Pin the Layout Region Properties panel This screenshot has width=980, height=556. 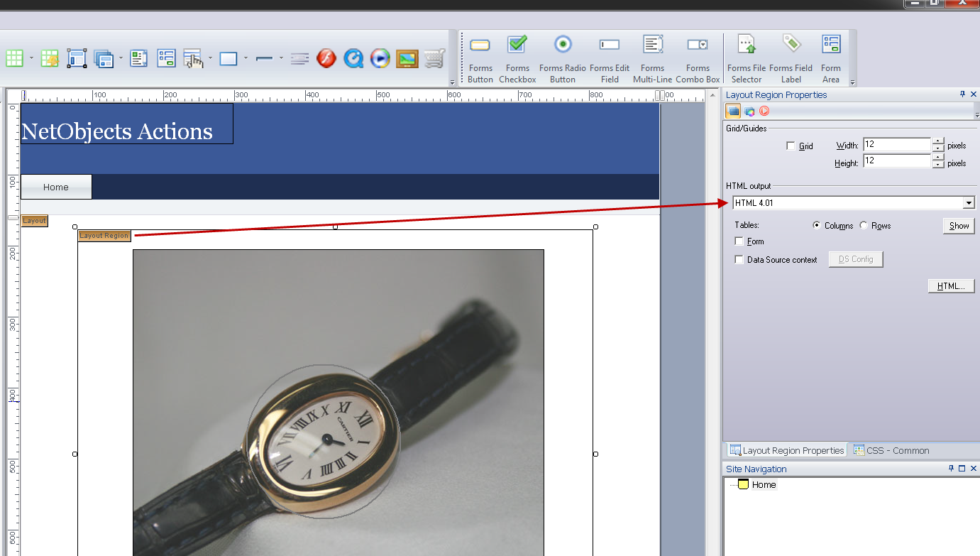pyautogui.click(x=962, y=94)
